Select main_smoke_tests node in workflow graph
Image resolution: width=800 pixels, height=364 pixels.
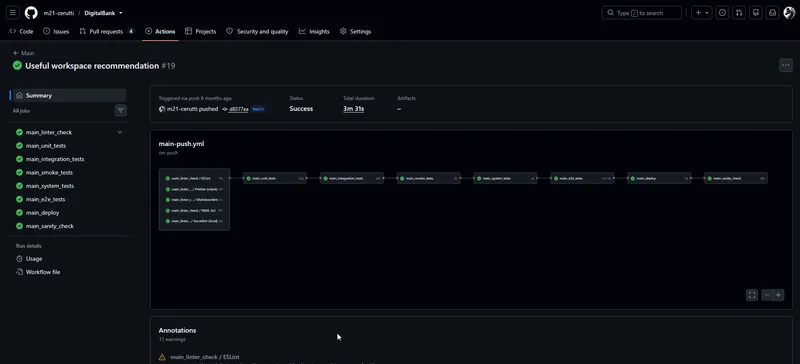click(429, 179)
